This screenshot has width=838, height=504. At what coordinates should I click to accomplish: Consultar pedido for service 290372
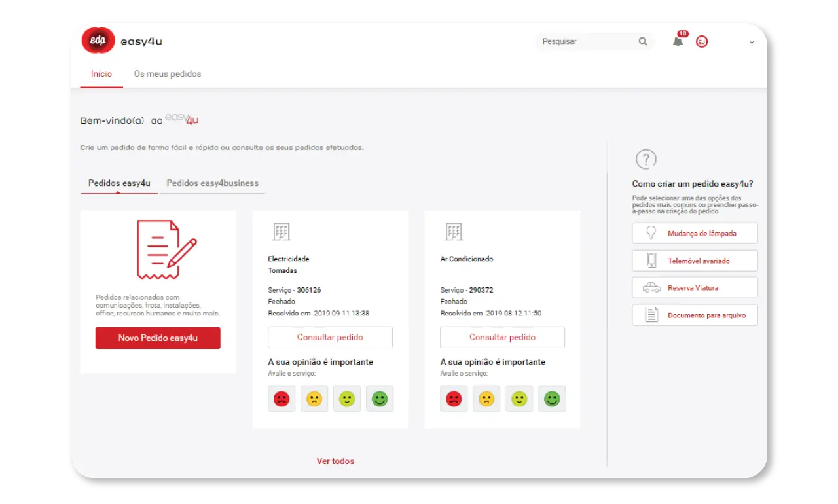502,337
